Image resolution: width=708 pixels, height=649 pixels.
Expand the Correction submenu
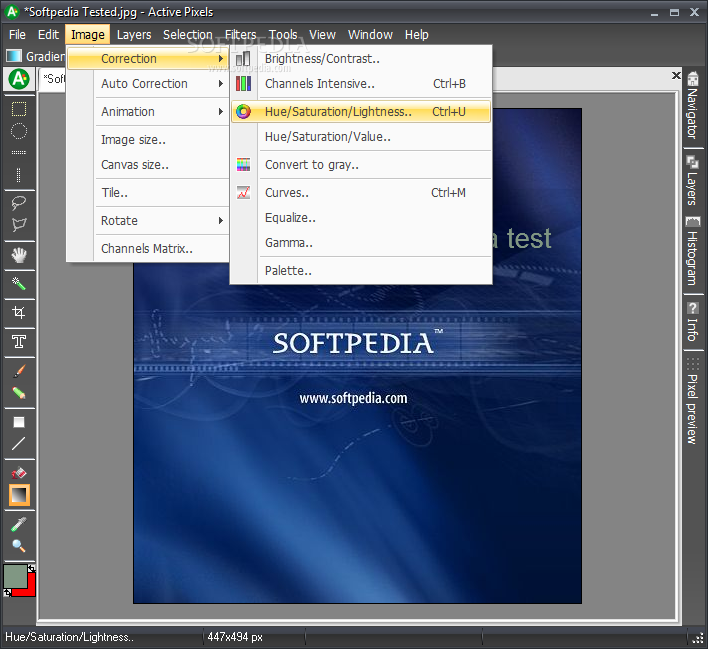click(148, 59)
